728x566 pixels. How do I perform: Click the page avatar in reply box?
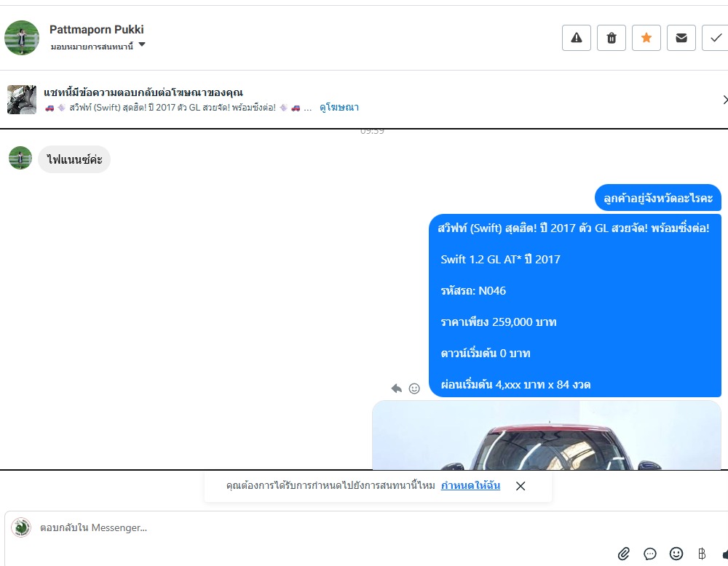point(21,527)
